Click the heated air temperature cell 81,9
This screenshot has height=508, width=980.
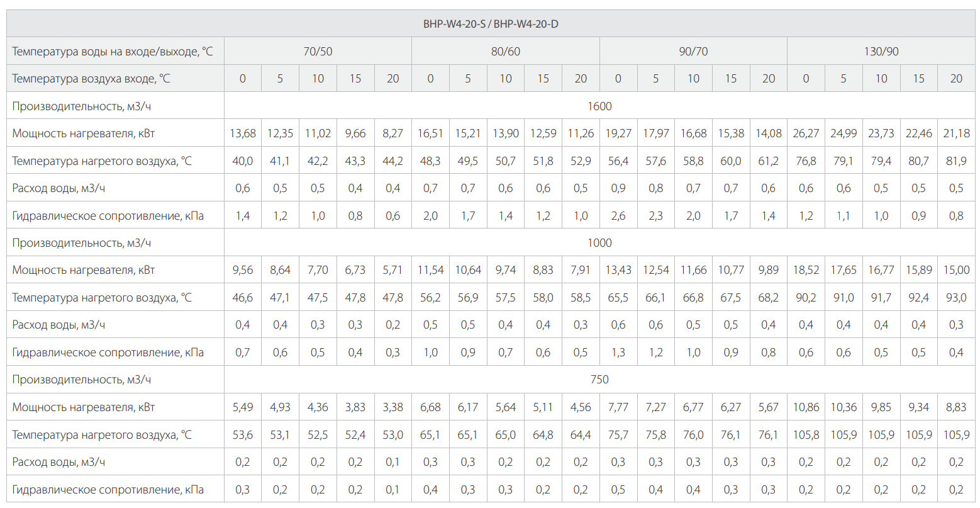coord(956,161)
